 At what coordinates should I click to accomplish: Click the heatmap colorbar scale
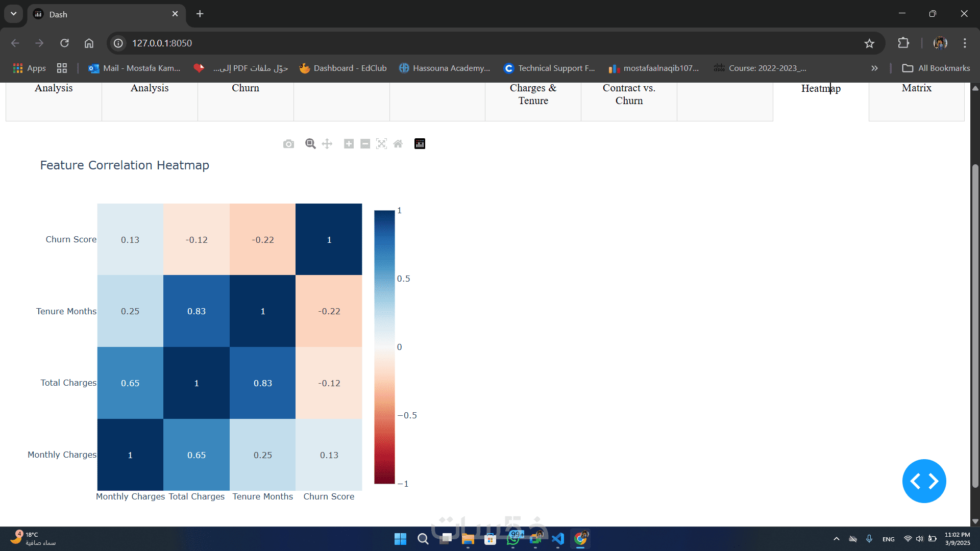[x=384, y=347]
